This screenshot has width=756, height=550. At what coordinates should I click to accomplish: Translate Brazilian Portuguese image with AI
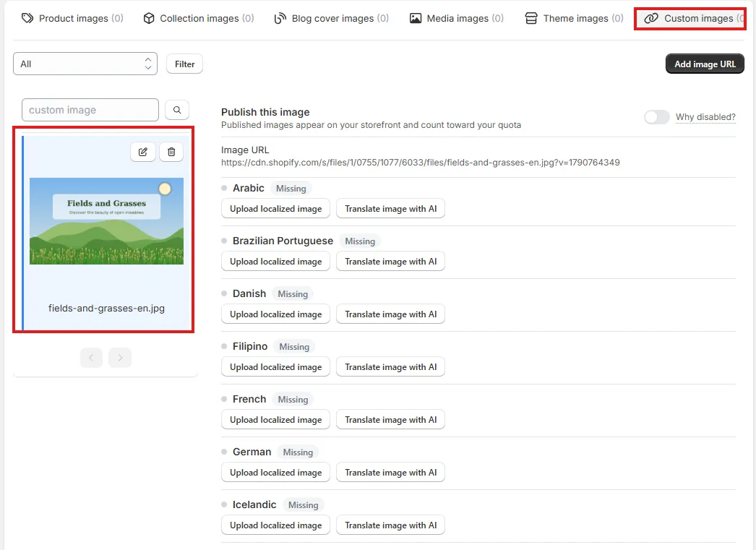click(x=390, y=261)
